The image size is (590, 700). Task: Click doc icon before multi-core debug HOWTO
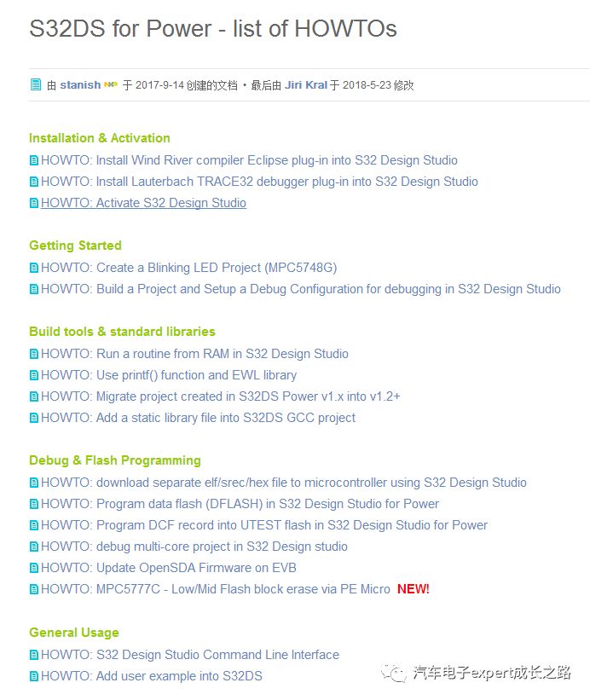pos(34,547)
